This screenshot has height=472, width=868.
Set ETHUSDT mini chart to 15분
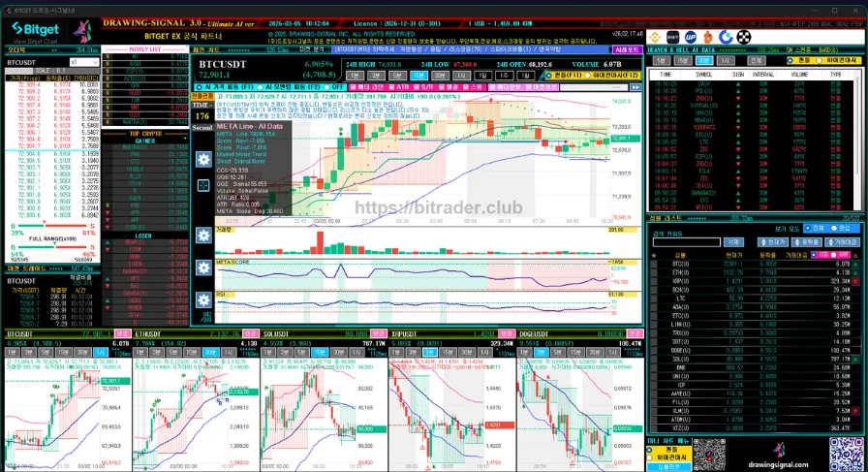coord(191,353)
